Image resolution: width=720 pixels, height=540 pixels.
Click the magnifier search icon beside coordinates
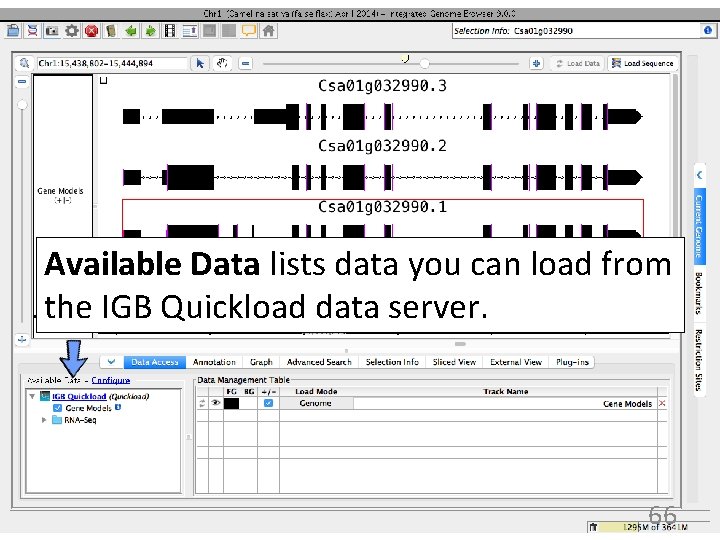(24, 63)
